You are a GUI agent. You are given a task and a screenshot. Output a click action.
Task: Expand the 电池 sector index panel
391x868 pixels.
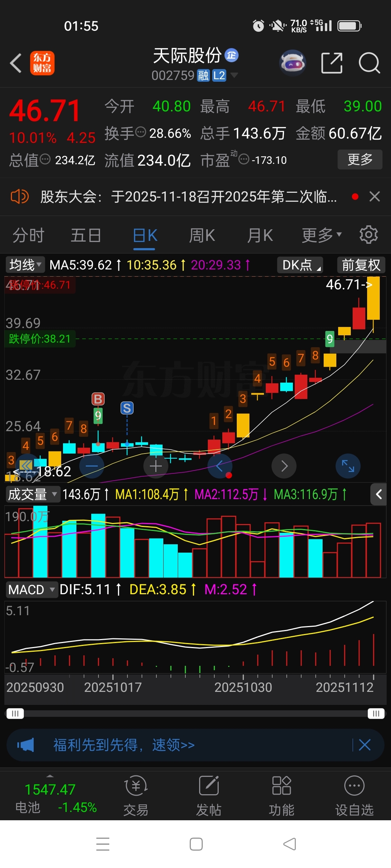tap(50, 797)
